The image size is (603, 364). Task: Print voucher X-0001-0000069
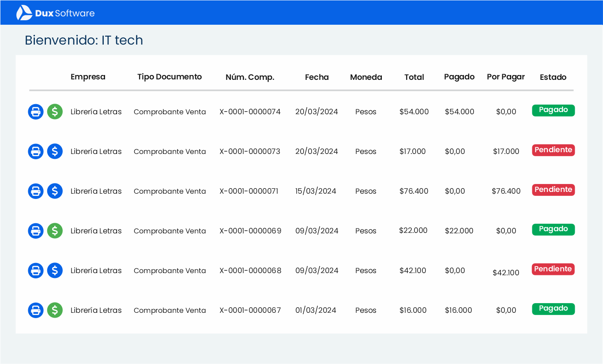point(36,231)
